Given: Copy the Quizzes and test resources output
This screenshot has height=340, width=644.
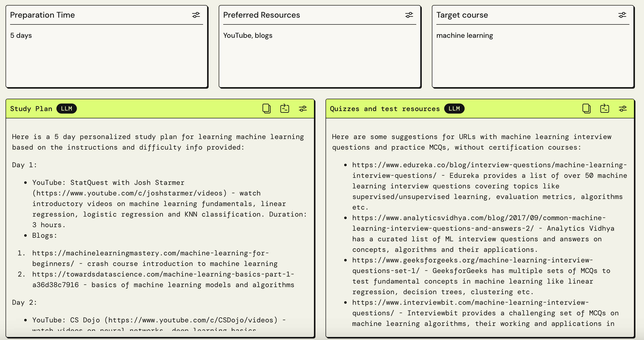Looking at the screenshot, I should [x=586, y=109].
